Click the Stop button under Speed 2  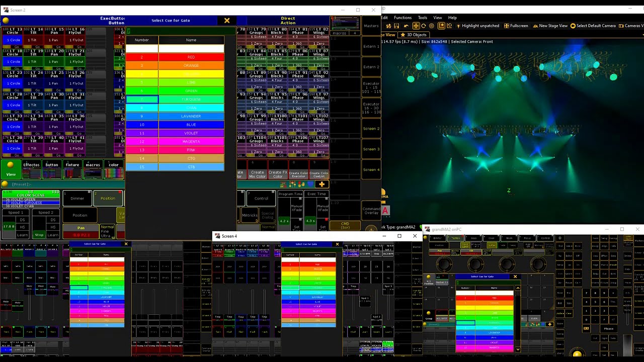pyautogui.click(x=39, y=235)
